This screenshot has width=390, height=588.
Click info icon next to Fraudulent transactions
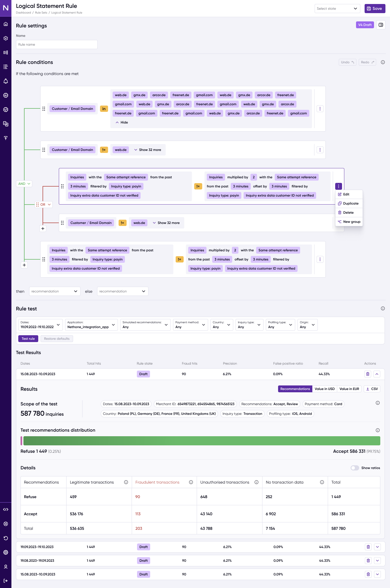[x=191, y=482]
